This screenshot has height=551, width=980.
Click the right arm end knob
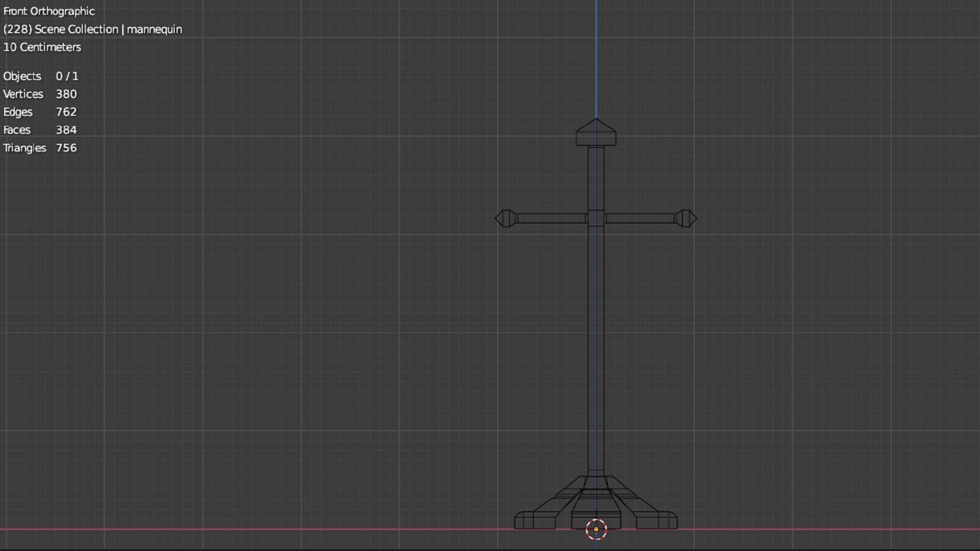coord(685,218)
